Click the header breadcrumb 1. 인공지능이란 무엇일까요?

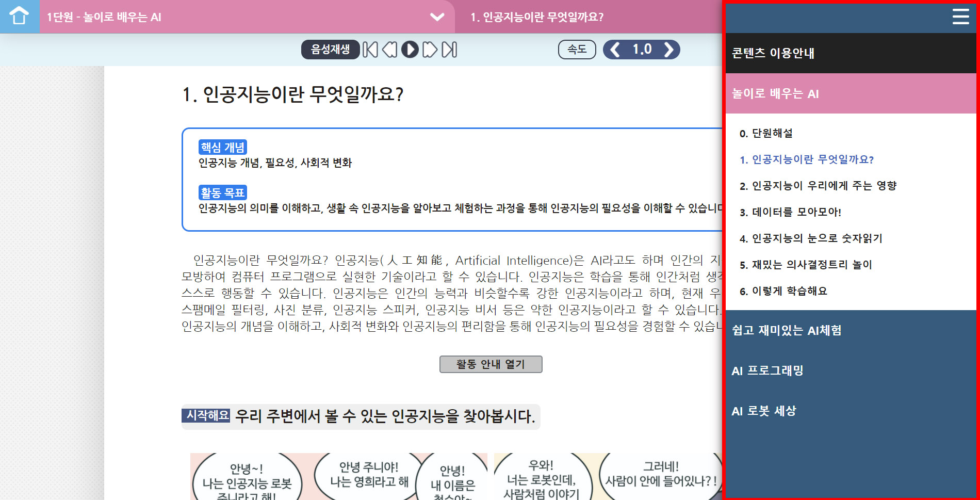(536, 17)
